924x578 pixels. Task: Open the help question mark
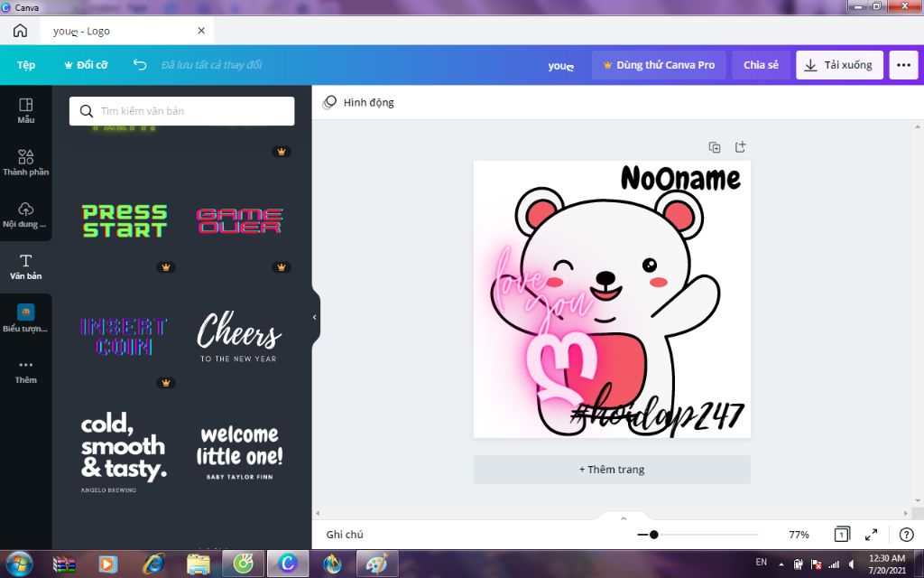906,535
